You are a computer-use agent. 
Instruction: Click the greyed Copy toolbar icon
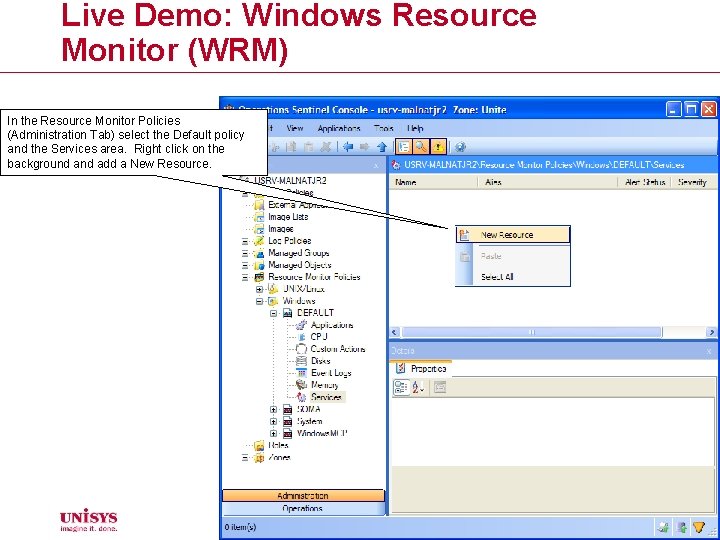pyautogui.click(x=292, y=147)
